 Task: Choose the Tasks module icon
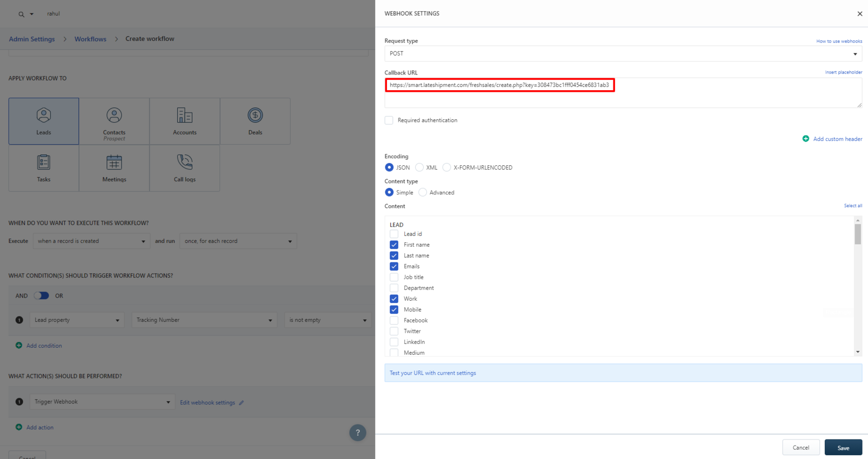tap(44, 162)
